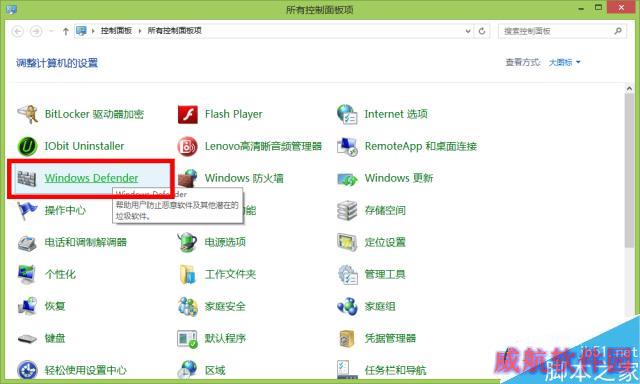This screenshot has height=384, width=640.
Task: Go back with the back arrow button
Action: [18, 31]
